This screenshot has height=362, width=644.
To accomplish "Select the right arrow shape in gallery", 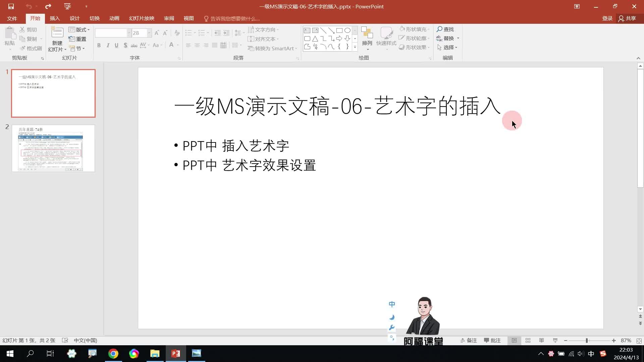I will pos(339,38).
